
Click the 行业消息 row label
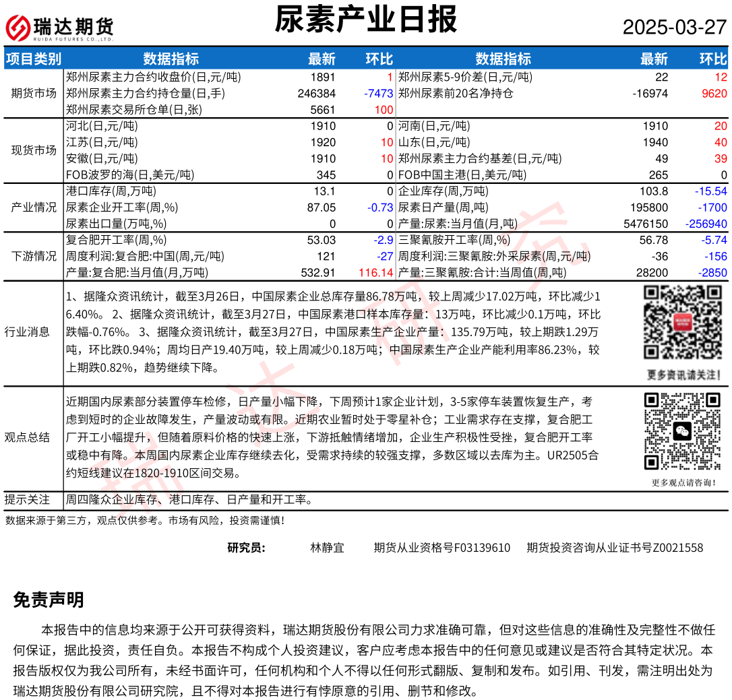pos(27,331)
